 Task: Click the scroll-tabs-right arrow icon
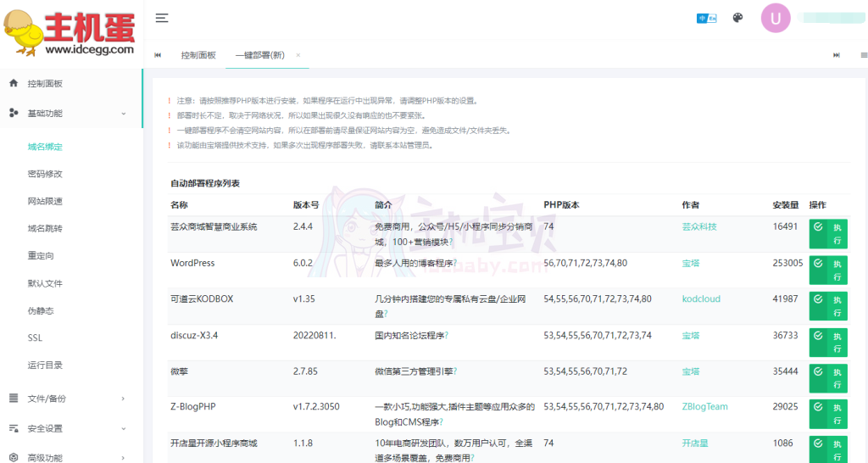[x=837, y=55]
